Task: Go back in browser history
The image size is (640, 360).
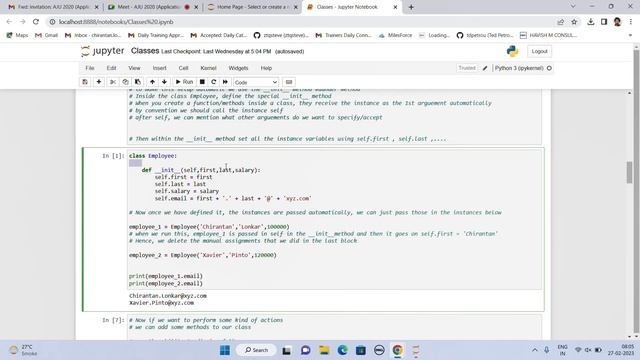Action: point(9,22)
